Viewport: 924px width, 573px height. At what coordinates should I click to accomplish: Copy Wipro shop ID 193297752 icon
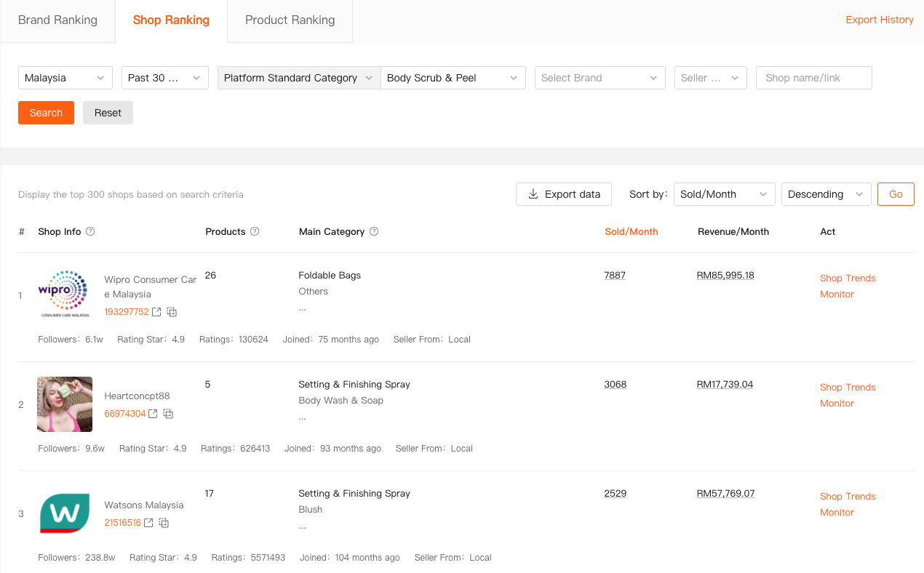(172, 312)
